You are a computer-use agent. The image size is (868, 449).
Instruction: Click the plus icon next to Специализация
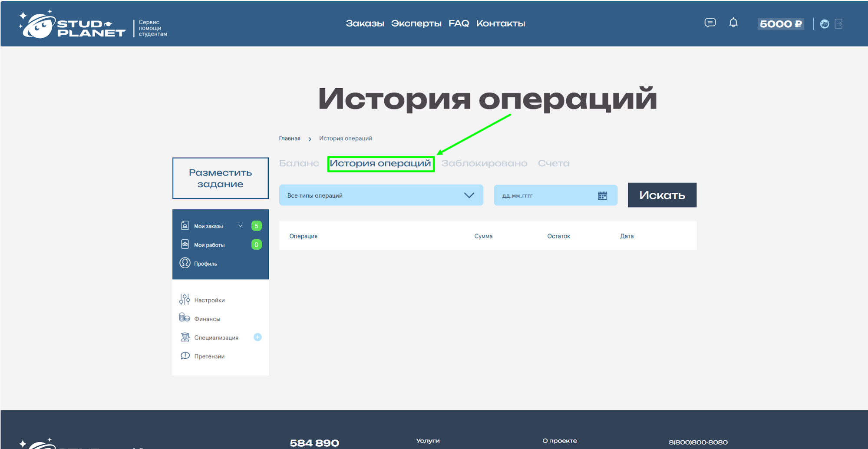tap(257, 337)
